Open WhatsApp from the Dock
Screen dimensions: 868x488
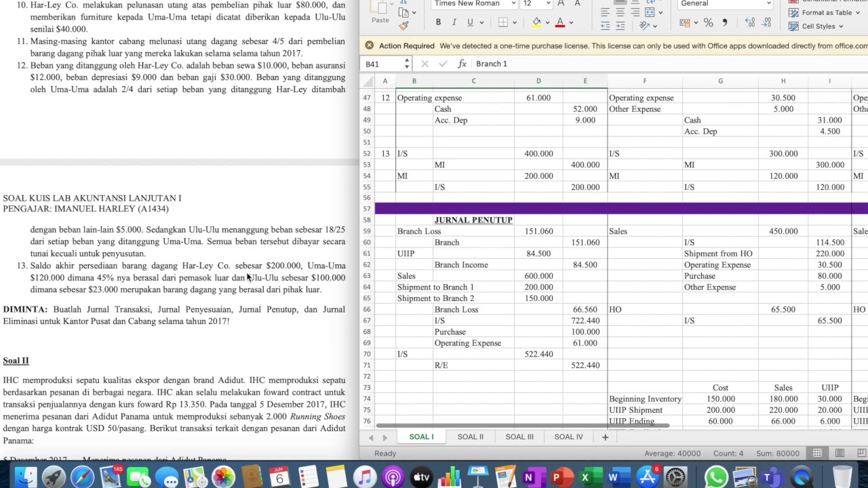click(715, 477)
